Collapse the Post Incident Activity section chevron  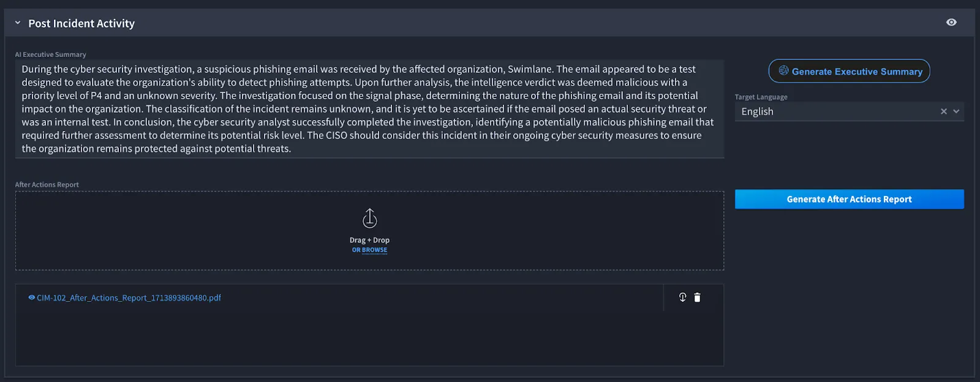click(x=18, y=23)
